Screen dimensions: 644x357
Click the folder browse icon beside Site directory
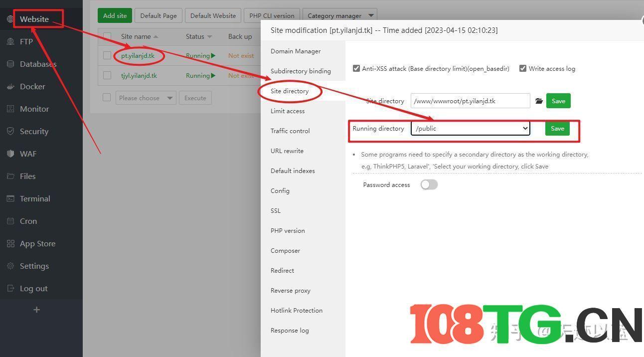(x=539, y=101)
